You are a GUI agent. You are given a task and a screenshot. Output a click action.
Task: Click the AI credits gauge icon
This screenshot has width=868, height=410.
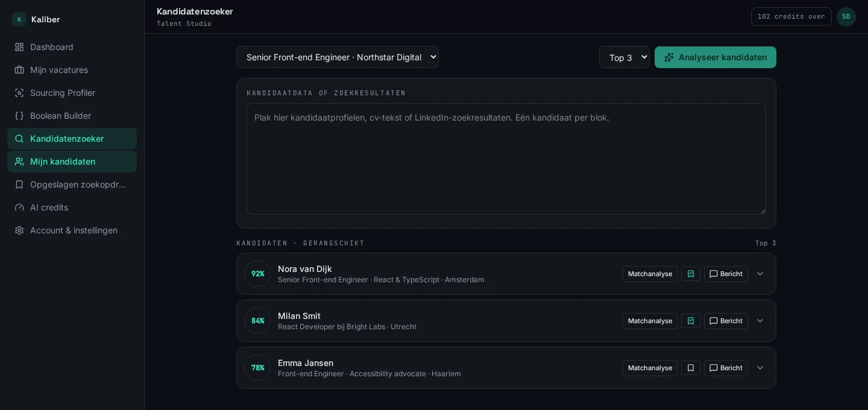pos(19,207)
